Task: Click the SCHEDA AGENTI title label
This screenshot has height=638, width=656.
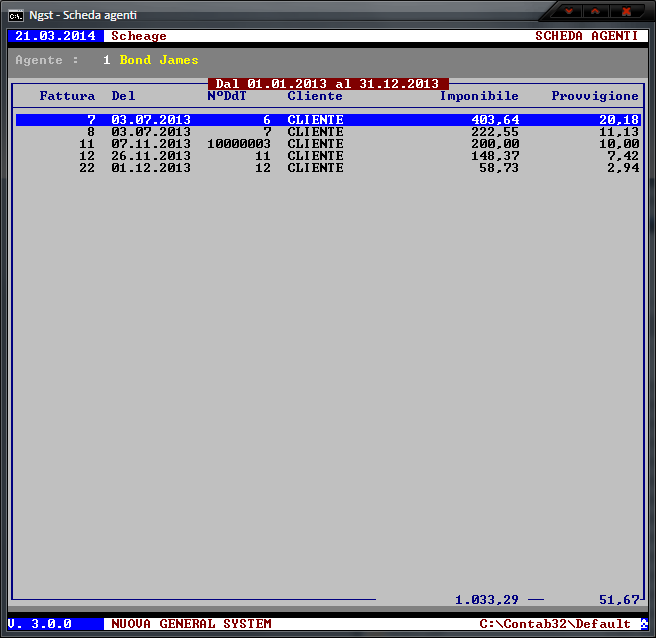Action: click(x=586, y=36)
